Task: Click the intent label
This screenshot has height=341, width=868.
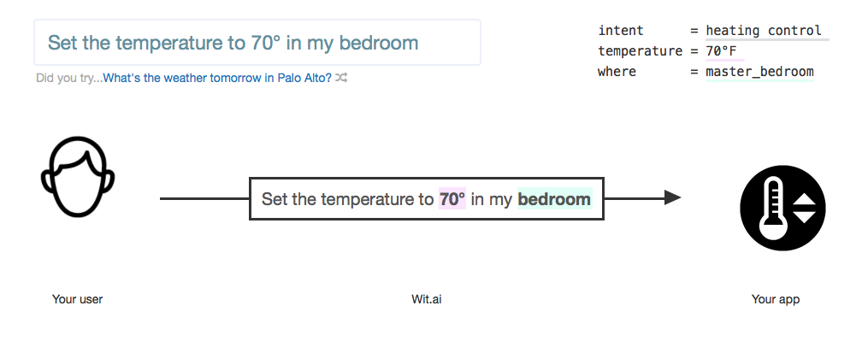Action: (621, 31)
